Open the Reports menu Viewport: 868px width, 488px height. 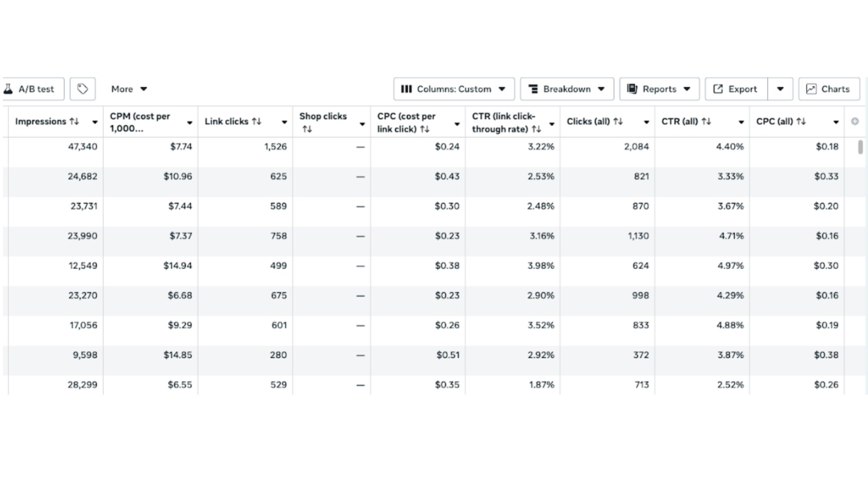click(x=660, y=89)
